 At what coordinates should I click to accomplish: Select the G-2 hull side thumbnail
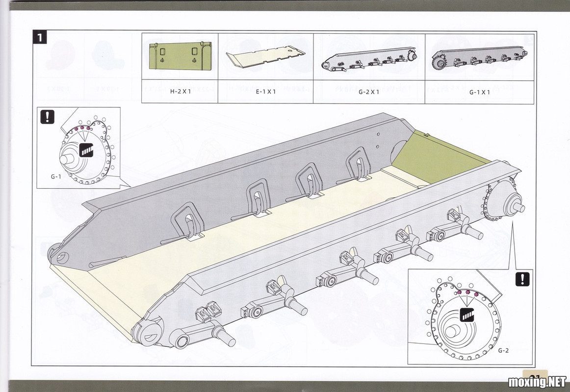tap(369, 59)
